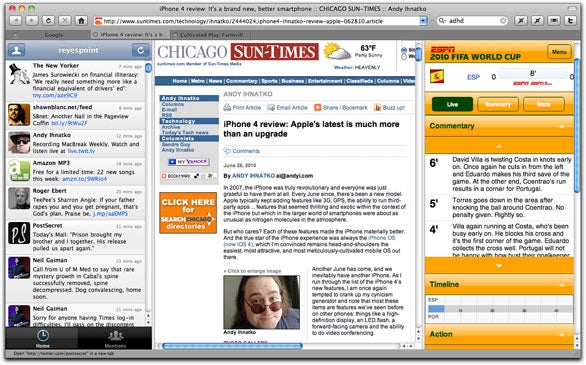The height and width of the screenshot is (365, 586).
Task: Select the second search radio button
Action: click(404, 57)
